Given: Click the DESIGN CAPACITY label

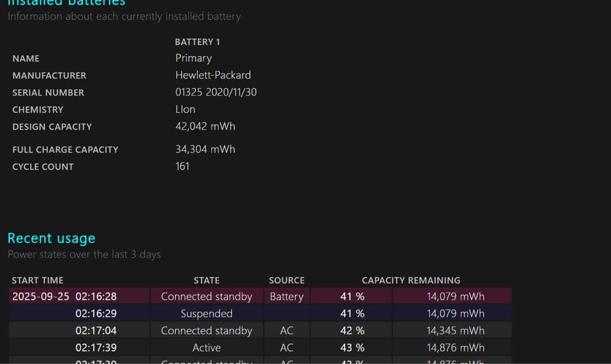Looking at the screenshot, I should point(52,127).
